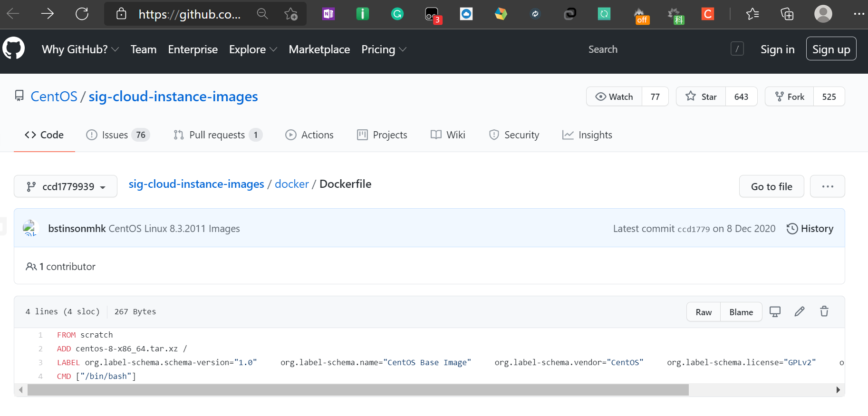The width and height of the screenshot is (868, 416).
Task: Open the Grammarly extension
Action: click(397, 14)
